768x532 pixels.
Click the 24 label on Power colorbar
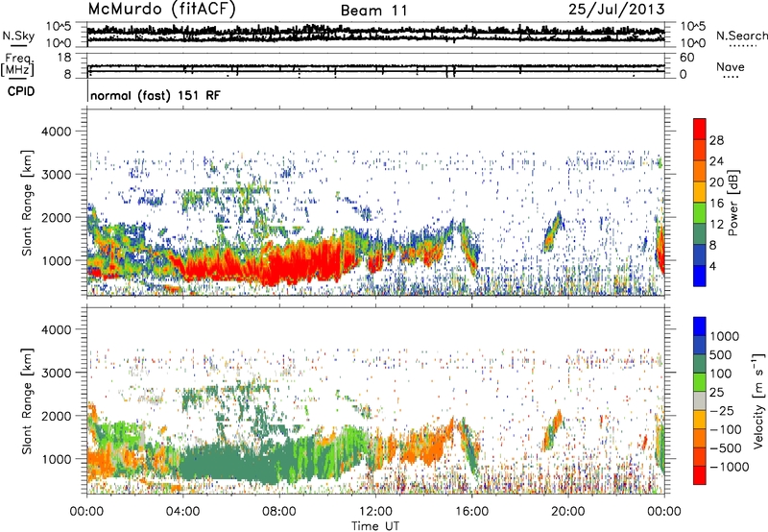(716, 161)
